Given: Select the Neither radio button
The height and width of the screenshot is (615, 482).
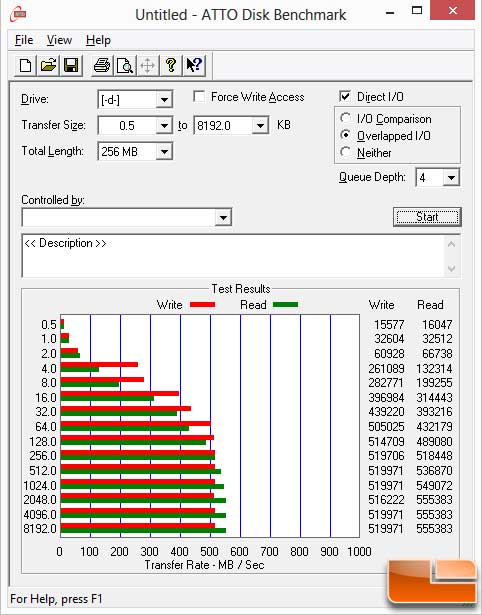Looking at the screenshot, I should (346, 152).
